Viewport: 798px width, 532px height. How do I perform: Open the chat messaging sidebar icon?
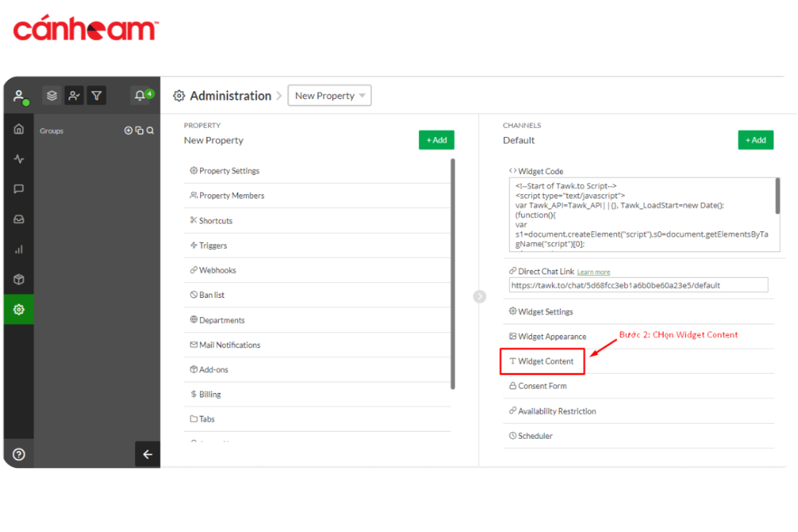[19, 189]
